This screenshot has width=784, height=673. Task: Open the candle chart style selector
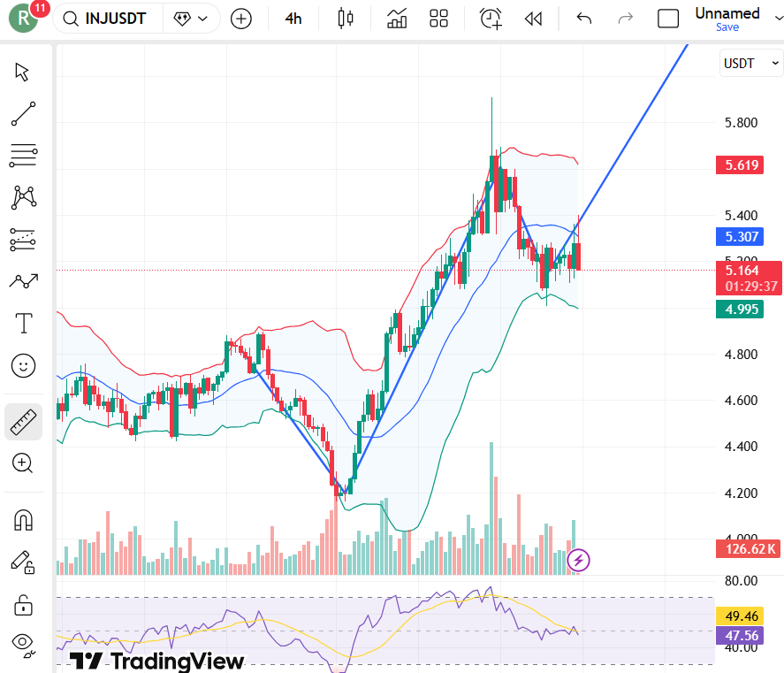[345, 18]
